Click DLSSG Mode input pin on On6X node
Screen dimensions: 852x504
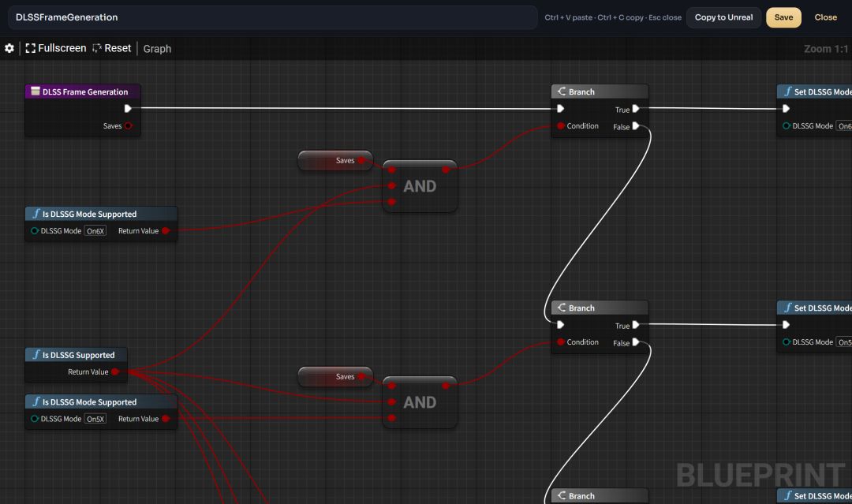click(x=35, y=231)
